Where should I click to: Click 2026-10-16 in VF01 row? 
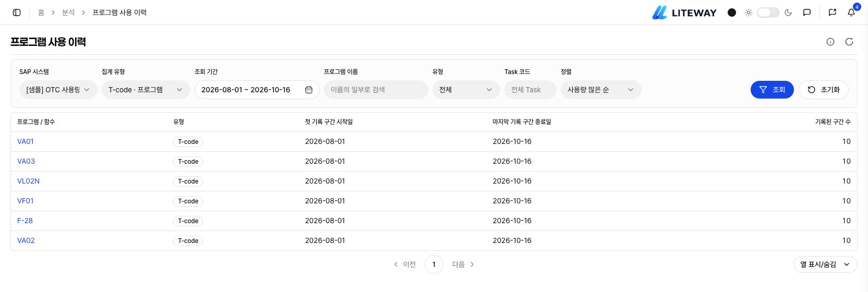[512, 201]
